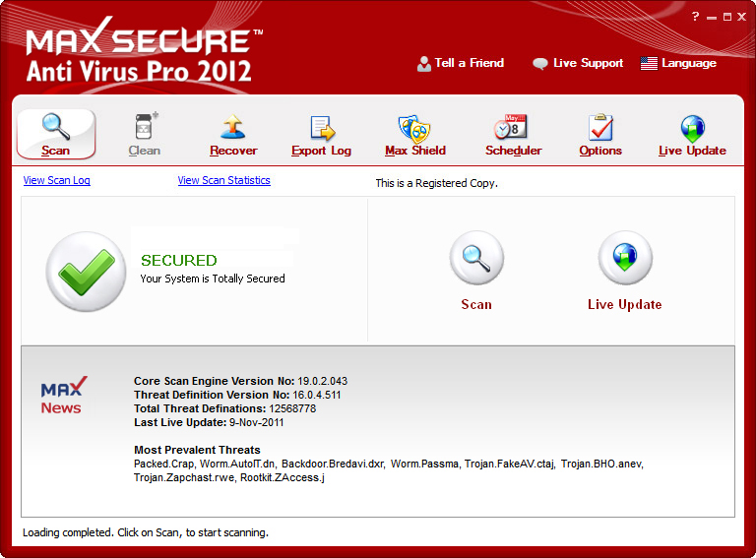
Task: Click the Most Prevalent Threats heading
Action: click(197, 450)
